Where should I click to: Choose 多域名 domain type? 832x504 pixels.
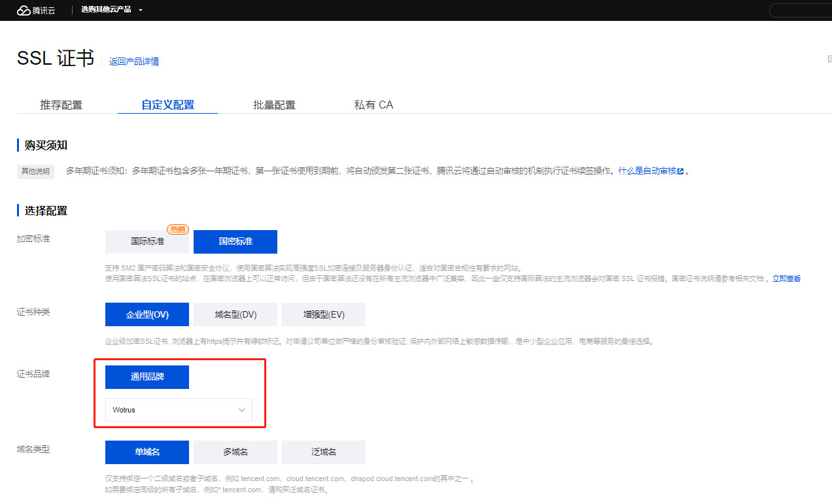[x=235, y=452]
